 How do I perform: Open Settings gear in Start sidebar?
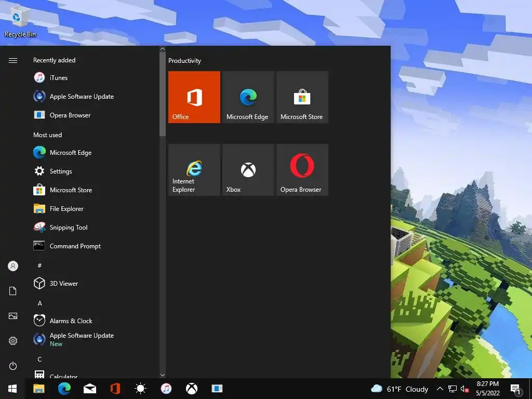click(x=13, y=341)
